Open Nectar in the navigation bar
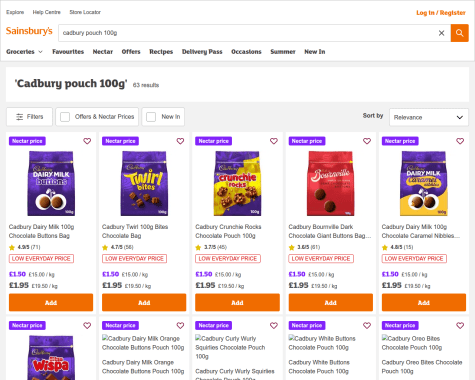Image resolution: width=475 pixels, height=380 pixels. 103,52
